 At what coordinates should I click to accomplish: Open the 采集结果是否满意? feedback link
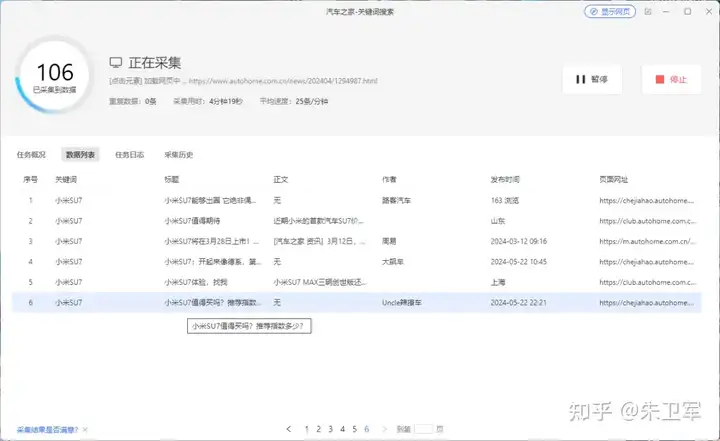[47, 430]
